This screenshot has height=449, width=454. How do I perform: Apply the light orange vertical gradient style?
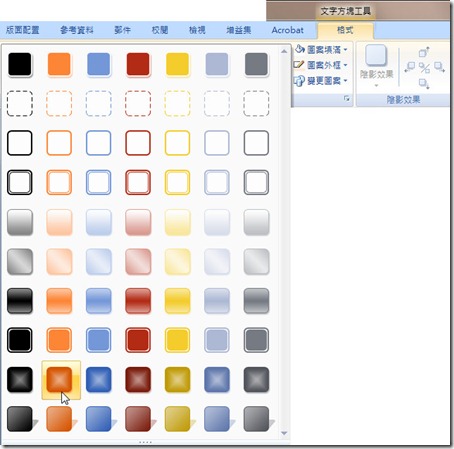[x=59, y=222]
